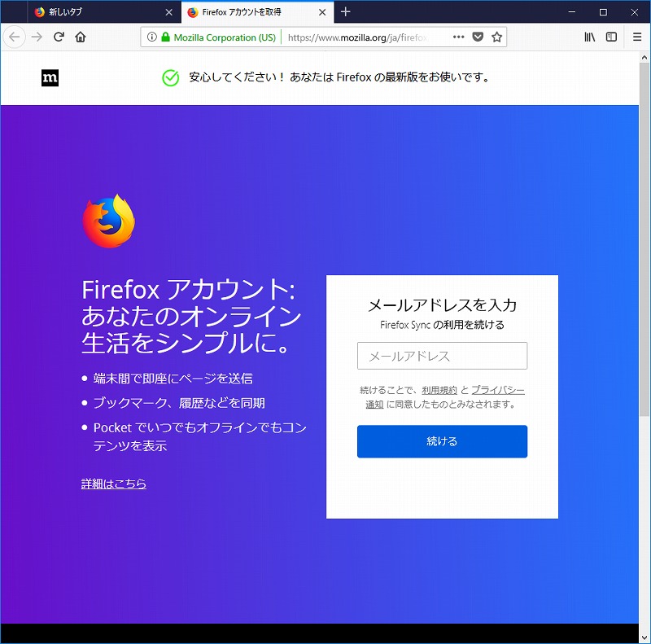The image size is (651, 644).
Task: Click the ブックマーク、履歴などを同期 bullet
Action: point(179,403)
